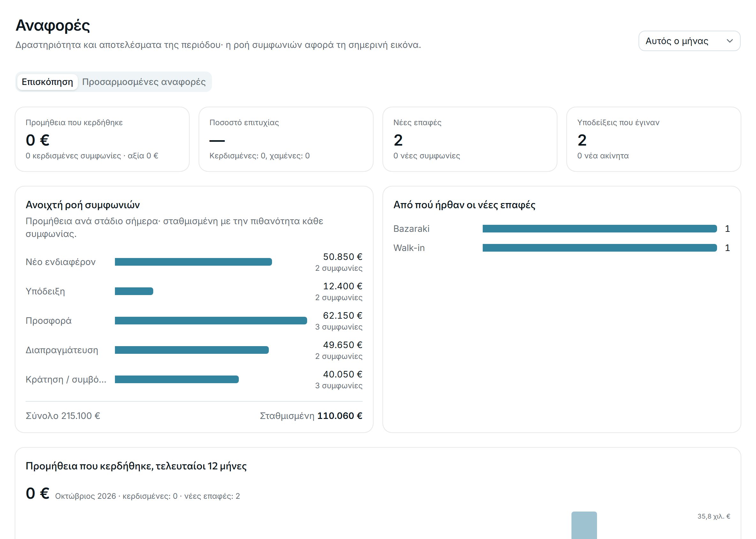Open the "Αυτός ο μήνας" period dropdown

[x=689, y=41]
